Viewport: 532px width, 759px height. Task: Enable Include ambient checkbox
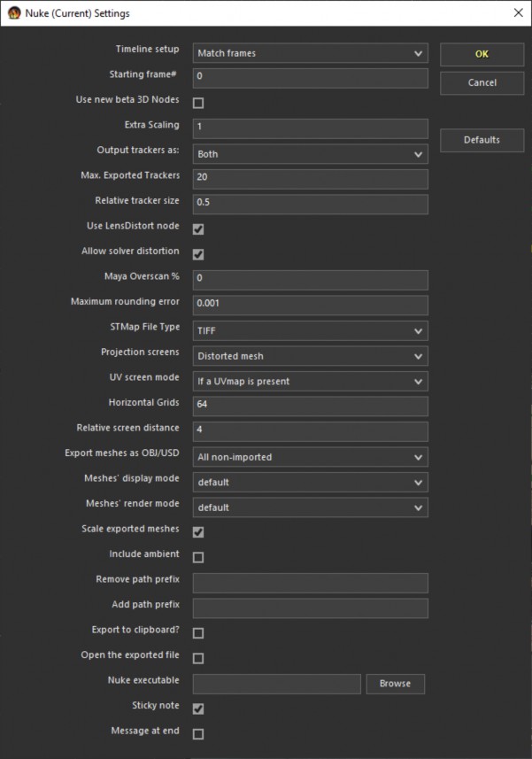click(x=198, y=558)
